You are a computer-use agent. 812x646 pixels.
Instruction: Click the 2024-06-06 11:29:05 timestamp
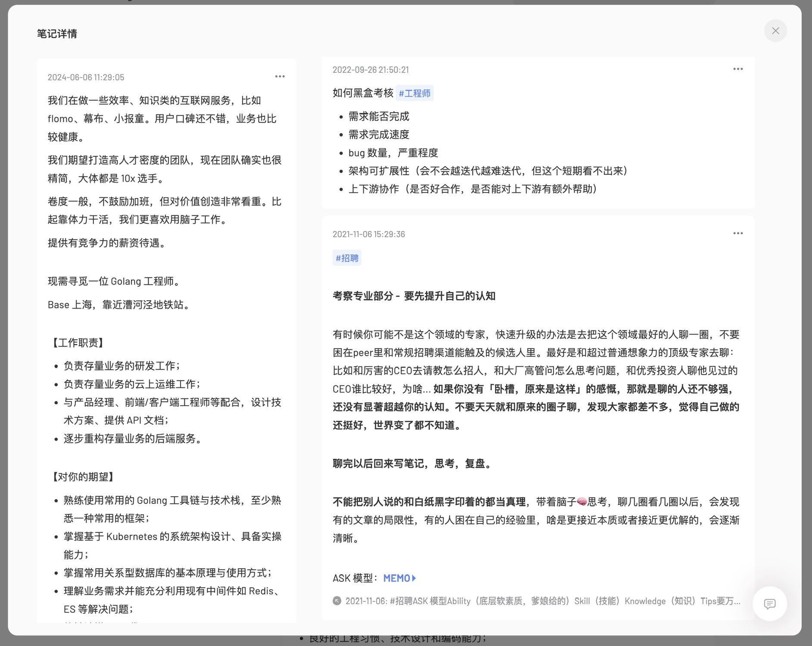(x=86, y=78)
